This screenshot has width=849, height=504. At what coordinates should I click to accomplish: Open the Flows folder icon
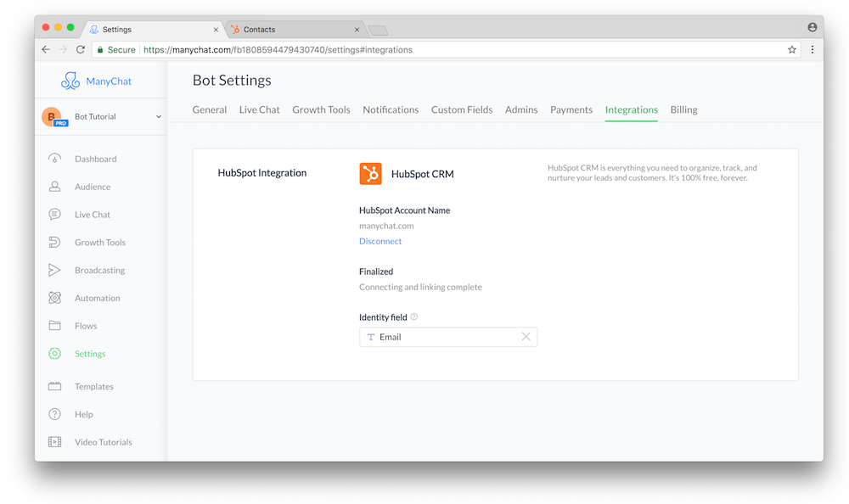pos(54,325)
